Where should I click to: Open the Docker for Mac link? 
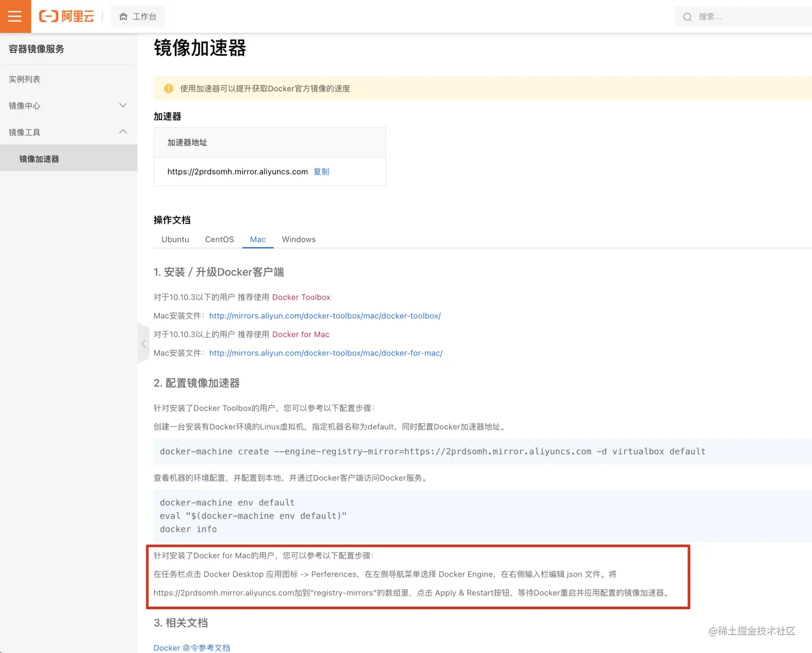pyautogui.click(x=300, y=334)
